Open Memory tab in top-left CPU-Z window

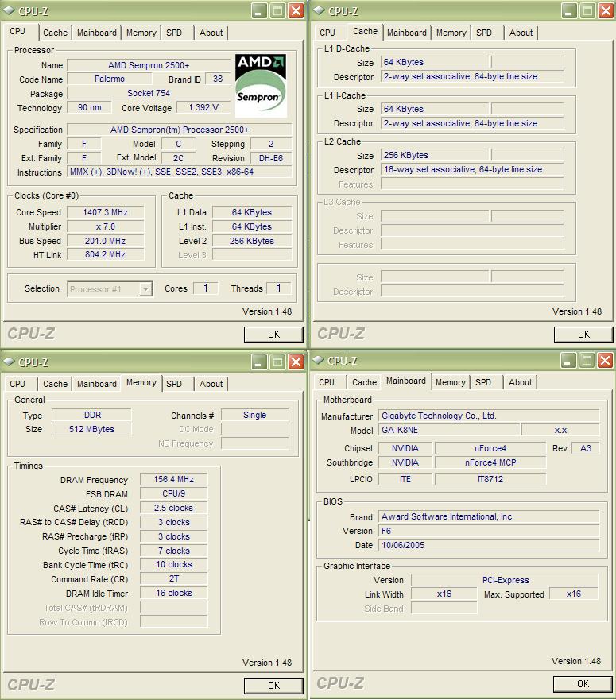141,33
